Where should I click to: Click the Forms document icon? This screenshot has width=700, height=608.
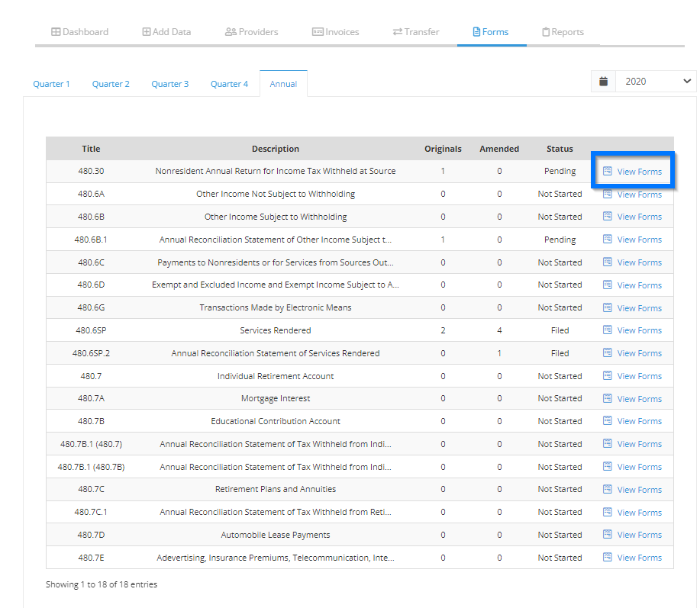(x=476, y=32)
